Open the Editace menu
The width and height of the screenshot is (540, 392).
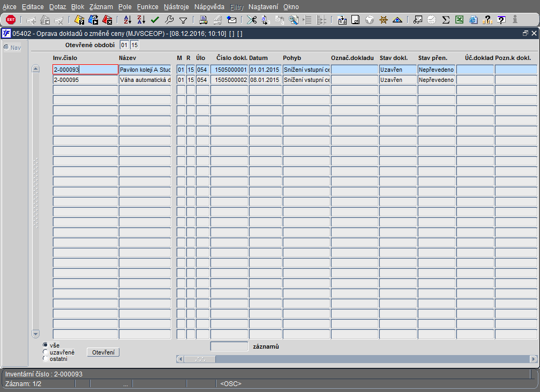click(x=33, y=7)
